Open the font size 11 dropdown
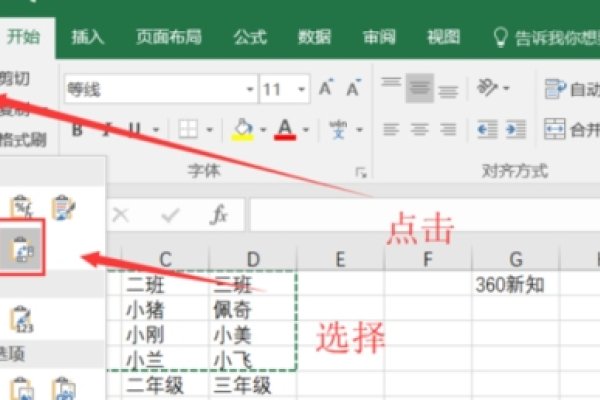The height and width of the screenshot is (400, 600). pyautogui.click(x=302, y=89)
